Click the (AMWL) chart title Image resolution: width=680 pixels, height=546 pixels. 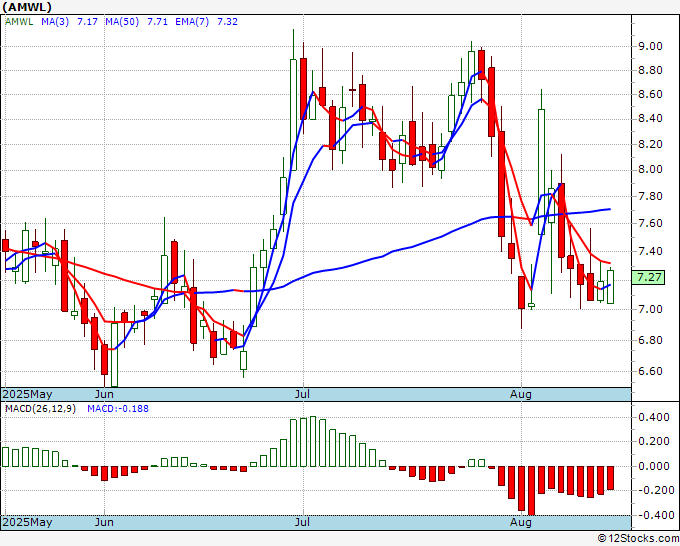(27, 7)
